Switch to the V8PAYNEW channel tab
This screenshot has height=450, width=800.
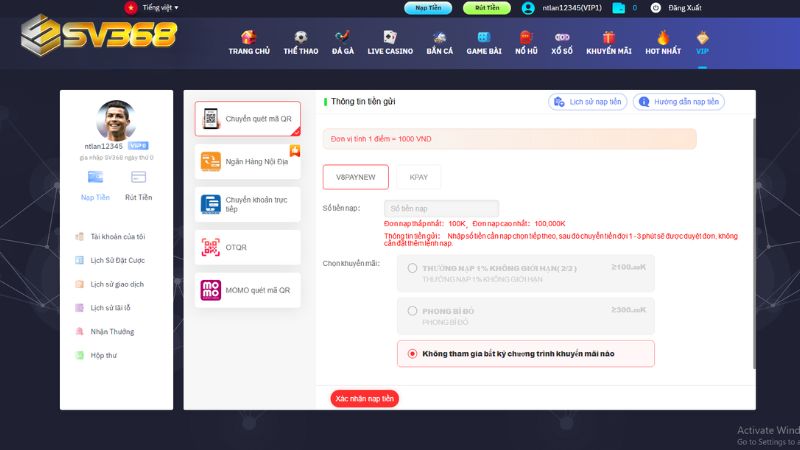355,177
